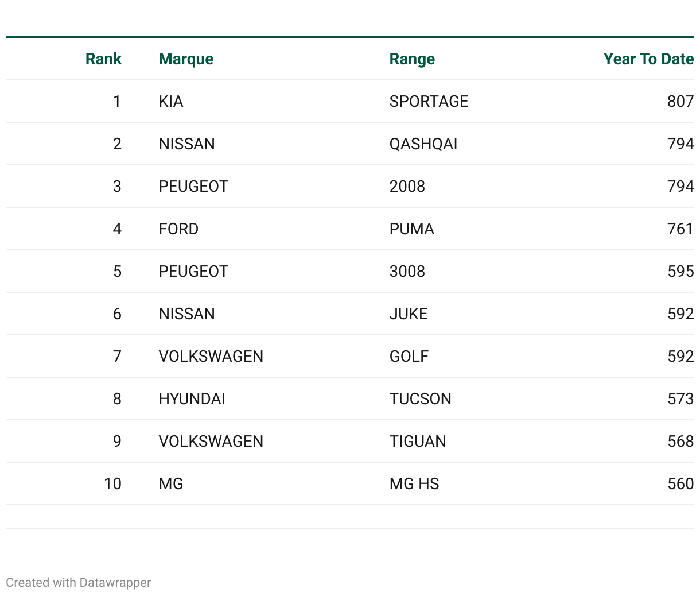Select the TUCSON range cell
The image size is (700, 596).
point(420,399)
